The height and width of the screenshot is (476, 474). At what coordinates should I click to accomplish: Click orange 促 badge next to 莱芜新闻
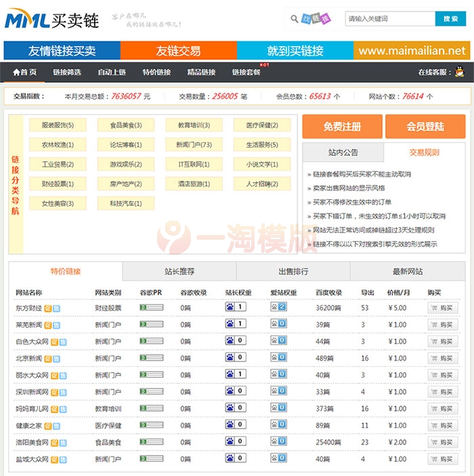[x=48, y=326]
